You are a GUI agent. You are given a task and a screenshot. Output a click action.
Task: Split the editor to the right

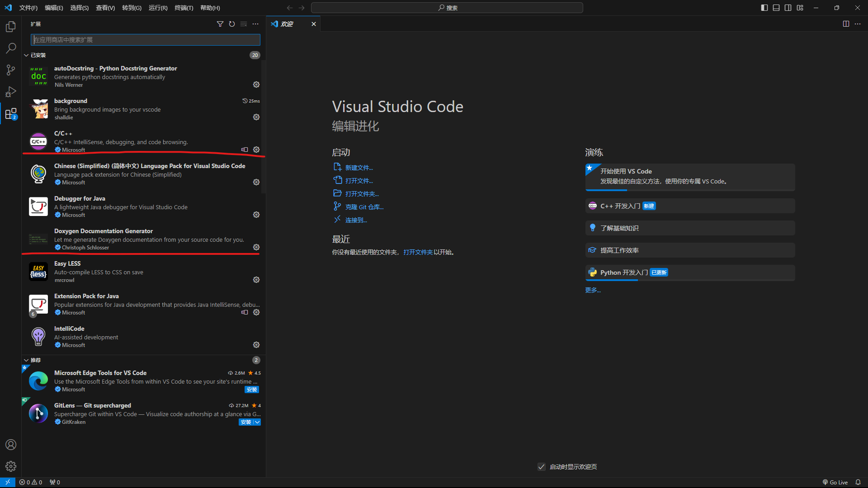coord(846,24)
